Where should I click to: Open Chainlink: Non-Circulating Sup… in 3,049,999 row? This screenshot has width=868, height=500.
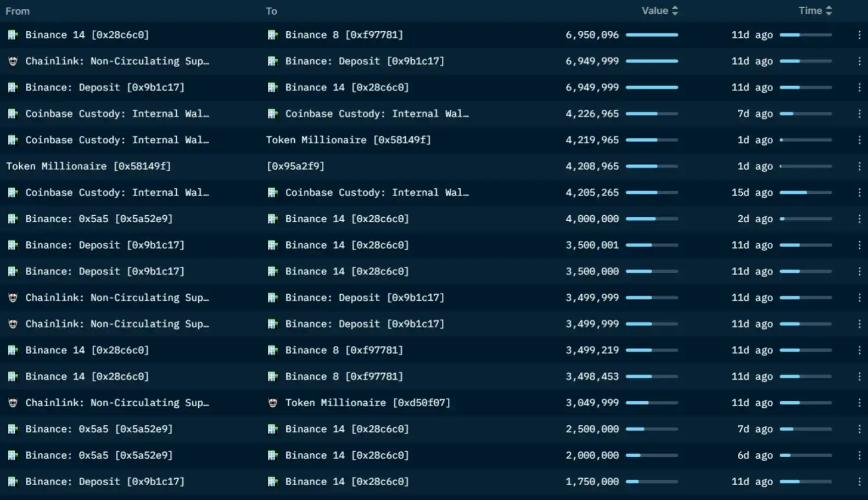(x=117, y=403)
